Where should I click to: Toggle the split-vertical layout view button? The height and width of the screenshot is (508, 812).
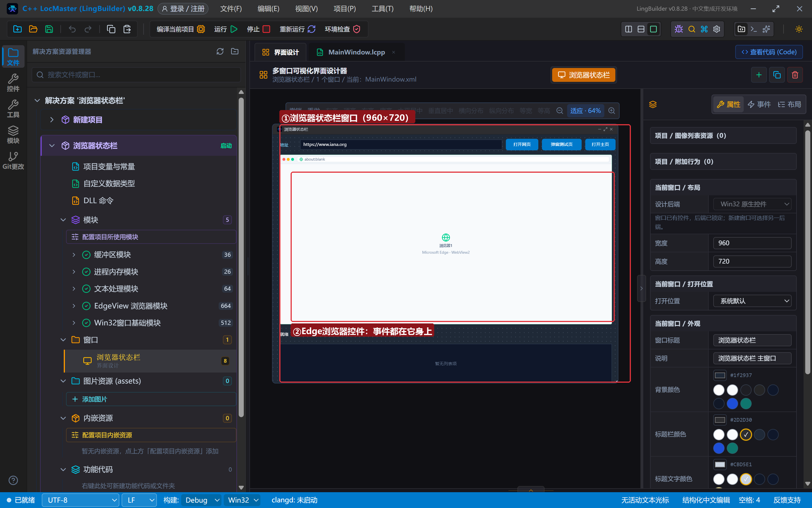pyautogui.click(x=629, y=29)
